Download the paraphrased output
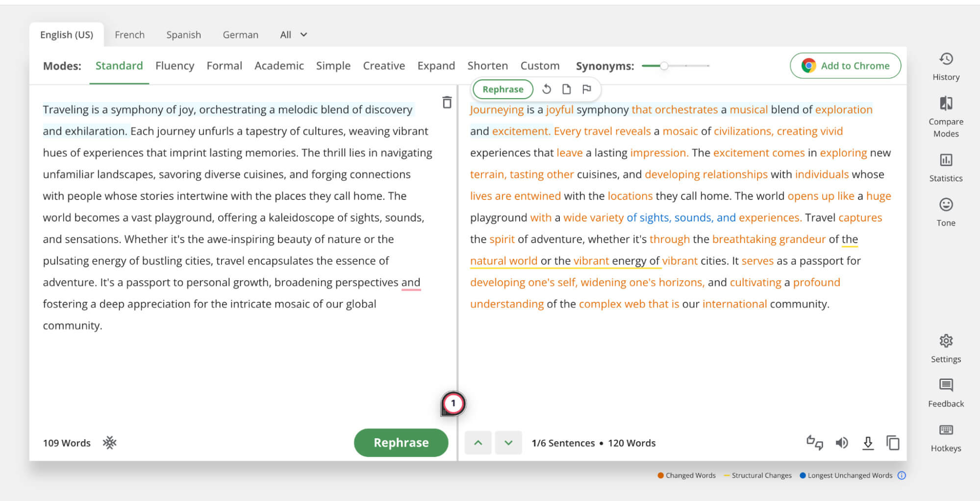 [x=868, y=443]
